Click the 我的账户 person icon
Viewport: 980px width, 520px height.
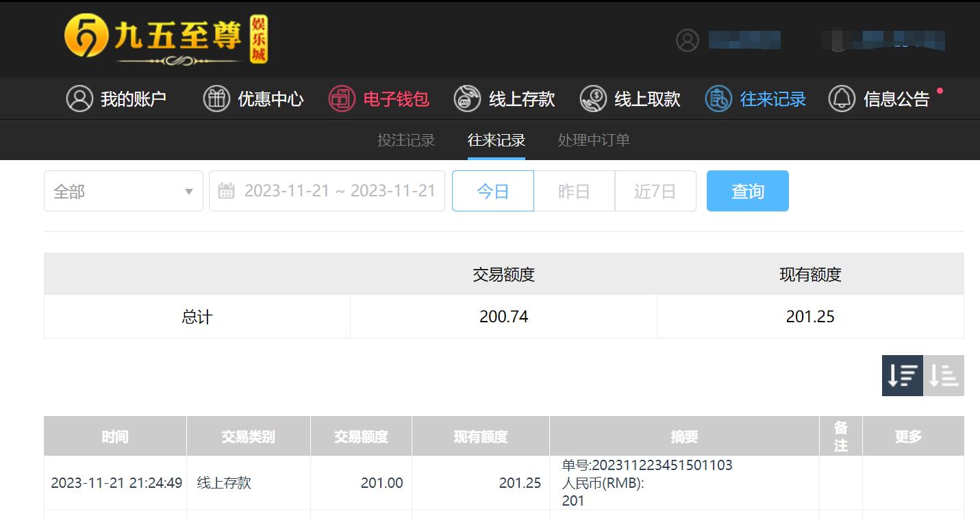79,99
